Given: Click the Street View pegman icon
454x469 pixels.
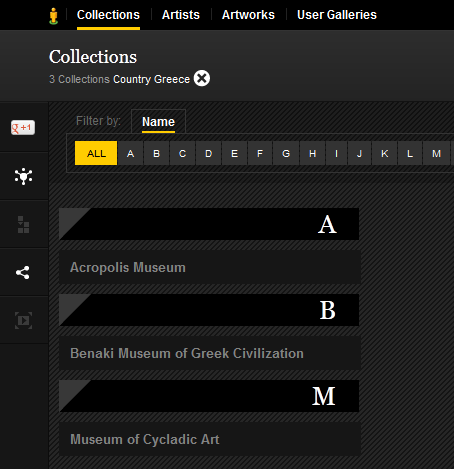Looking at the screenshot, I should [x=53, y=16].
